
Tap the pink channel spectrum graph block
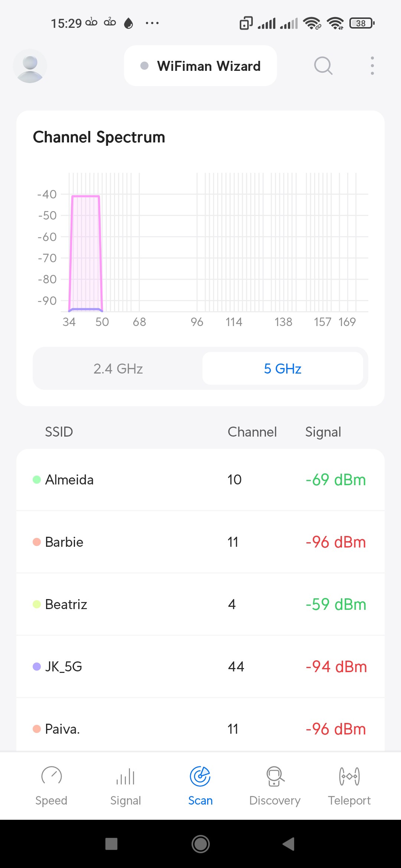coord(85,252)
